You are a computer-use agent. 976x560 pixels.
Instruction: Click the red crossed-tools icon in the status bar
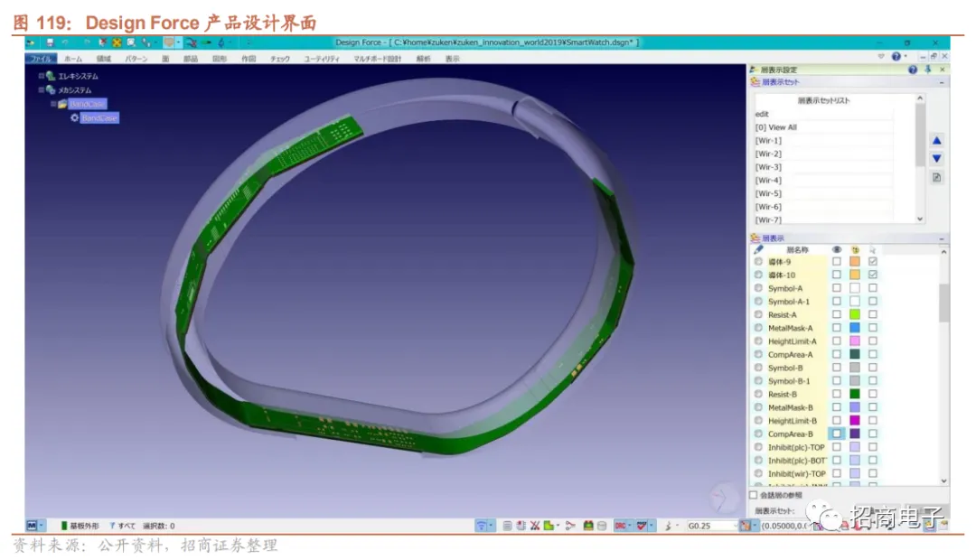tap(535, 526)
